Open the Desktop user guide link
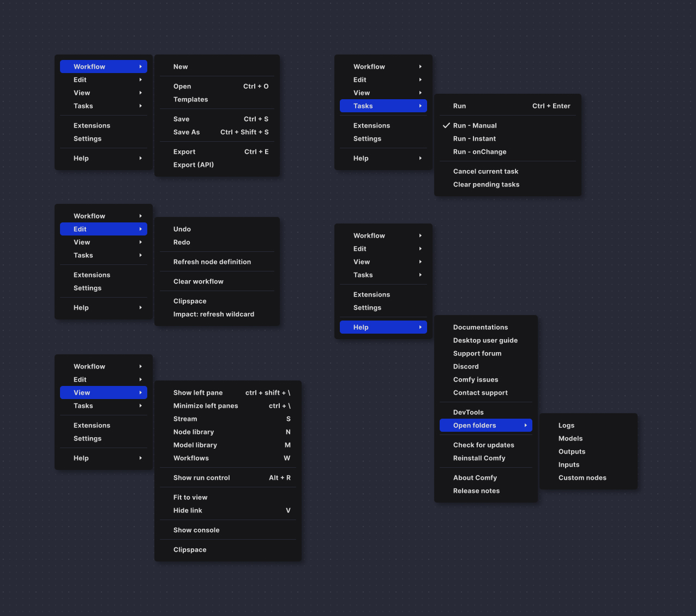 485,340
